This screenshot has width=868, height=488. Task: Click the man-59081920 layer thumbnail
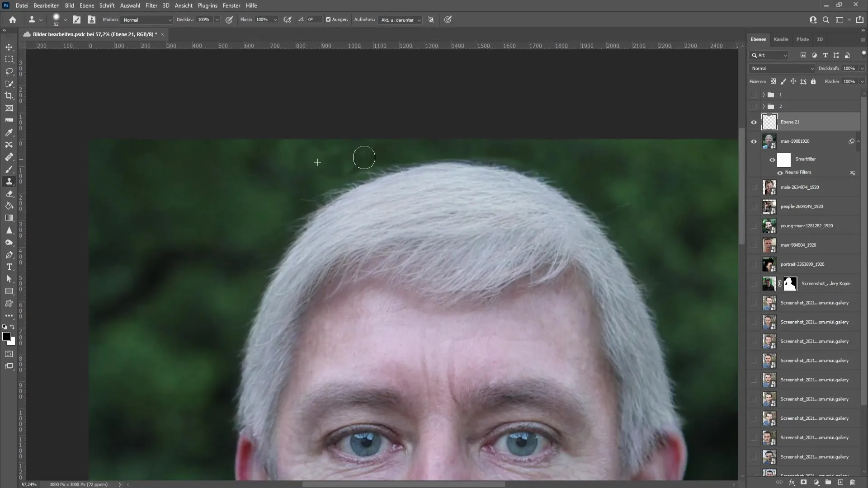pyautogui.click(x=769, y=141)
